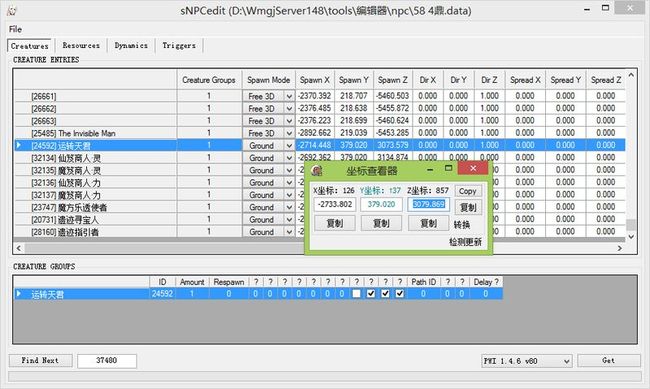Screen dimensions: 650x389
Task: Click the search field containing 37480
Action: click(x=107, y=360)
